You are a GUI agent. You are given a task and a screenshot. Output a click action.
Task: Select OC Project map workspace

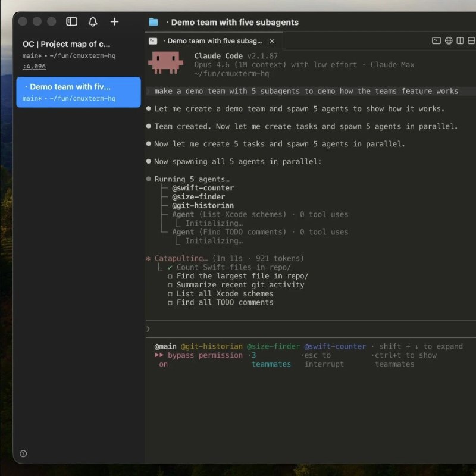pos(79,54)
